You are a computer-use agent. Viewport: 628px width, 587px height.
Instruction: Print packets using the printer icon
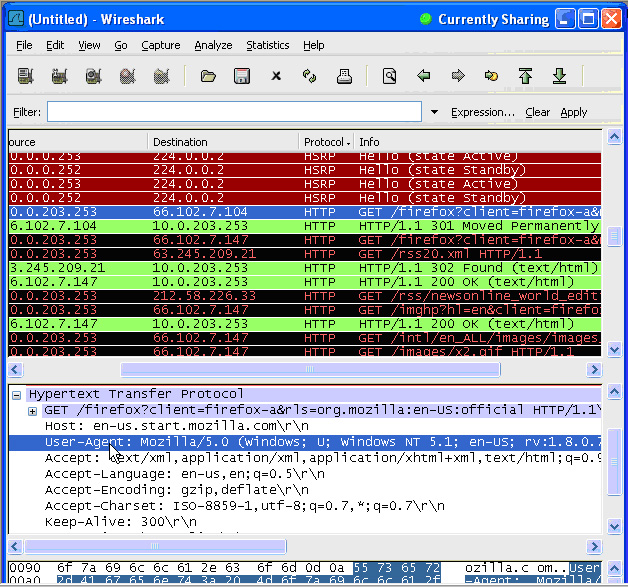[344, 76]
